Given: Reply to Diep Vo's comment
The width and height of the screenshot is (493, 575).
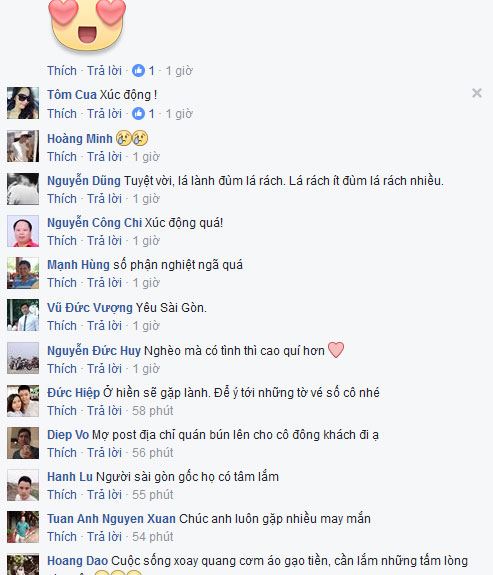Looking at the screenshot, I should [x=104, y=453].
